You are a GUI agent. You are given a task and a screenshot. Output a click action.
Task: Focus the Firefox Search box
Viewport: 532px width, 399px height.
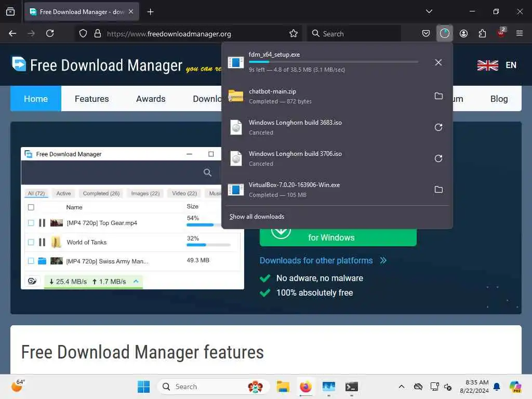[355, 34]
